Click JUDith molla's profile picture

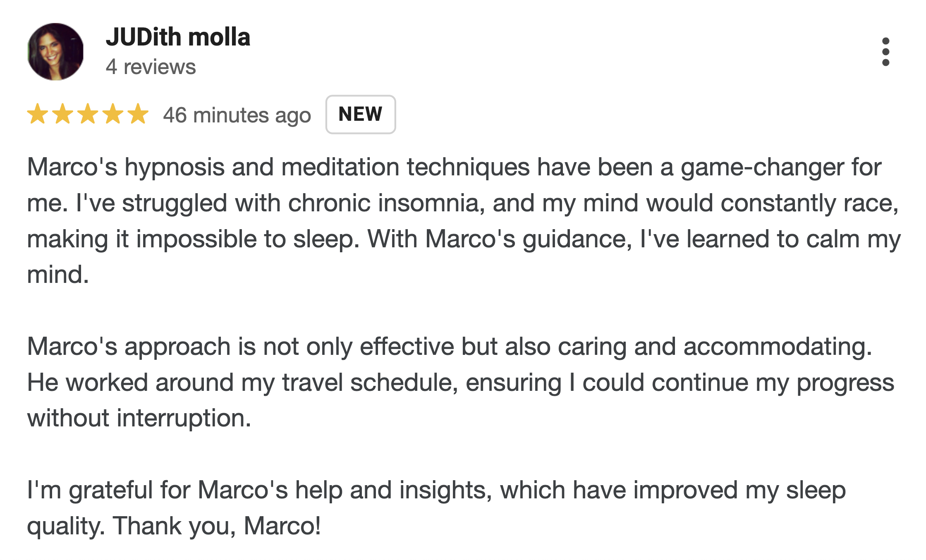pos(55,52)
